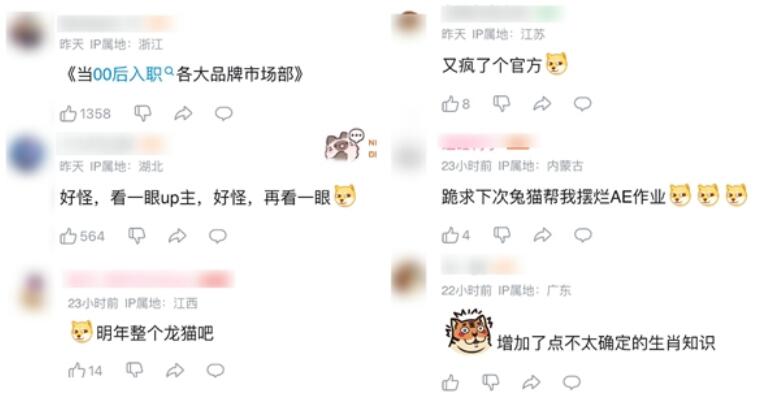This screenshot has width=781, height=406.
Task: Dislike the 各大品牌市场部 comment
Action: pyautogui.click(x=142, y=114)
